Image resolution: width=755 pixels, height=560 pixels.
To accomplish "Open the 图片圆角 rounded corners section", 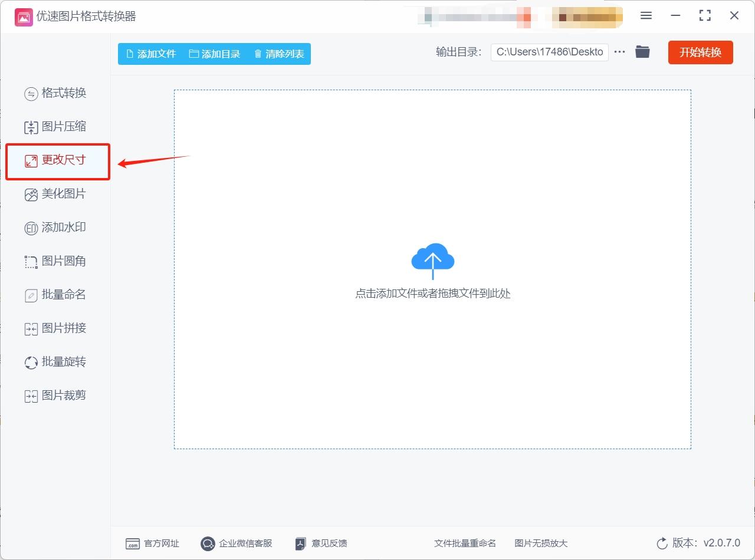I will pyautogui.click(x=55, y=261).
